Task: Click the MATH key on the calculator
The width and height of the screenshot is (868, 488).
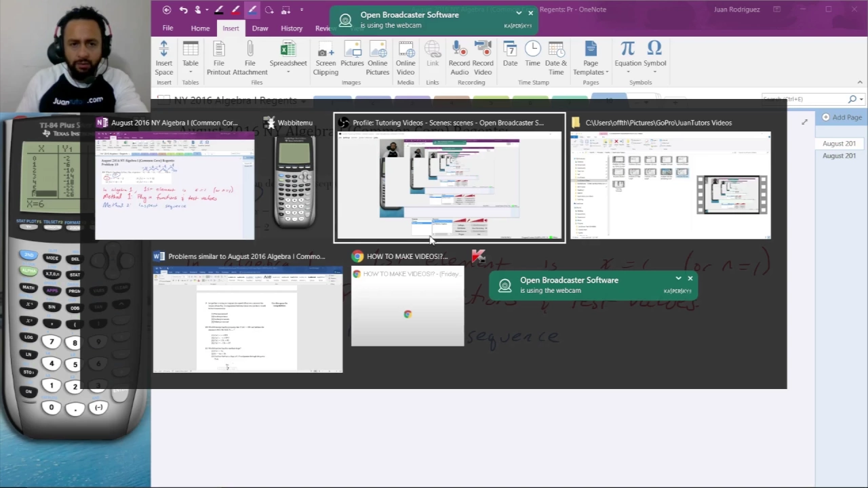Action: pyautogui.click(x=28, y=287)
